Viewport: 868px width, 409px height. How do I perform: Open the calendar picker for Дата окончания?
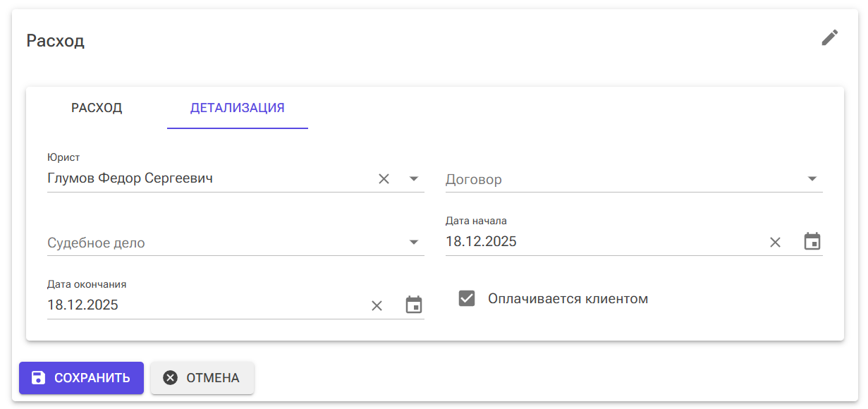coord(414,305)
